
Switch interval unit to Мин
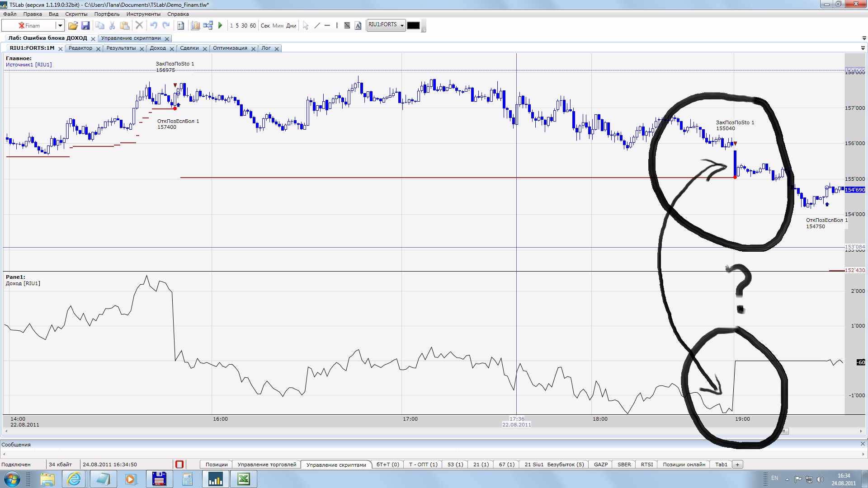pyautogui.click(x=278, y=26)
